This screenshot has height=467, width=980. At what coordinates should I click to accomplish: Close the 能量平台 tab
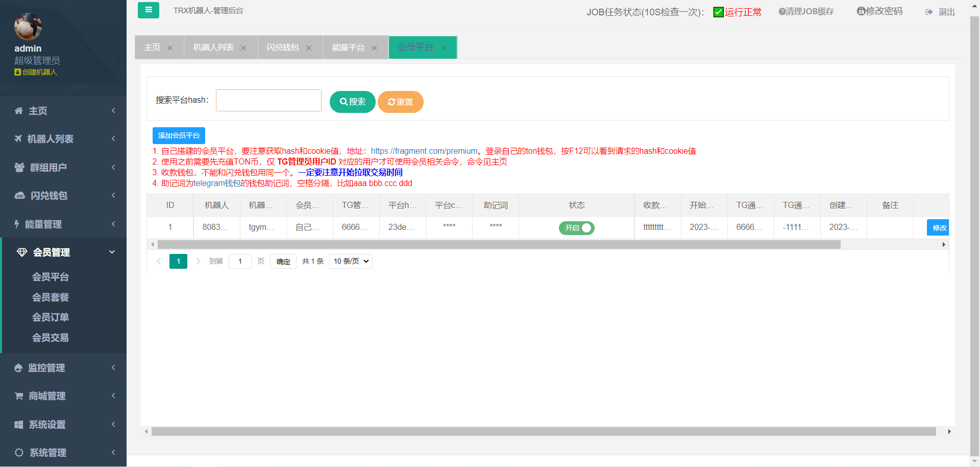(x=374, y=48)
